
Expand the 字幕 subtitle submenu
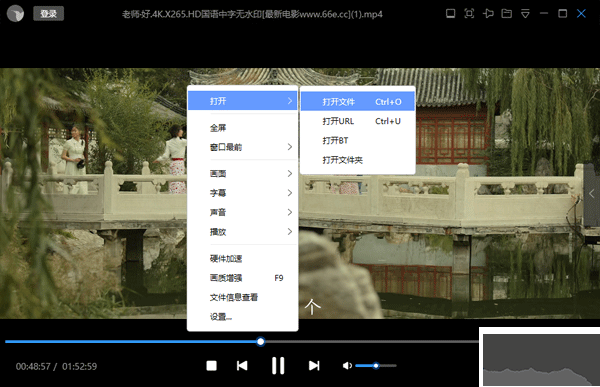[243, 193]
